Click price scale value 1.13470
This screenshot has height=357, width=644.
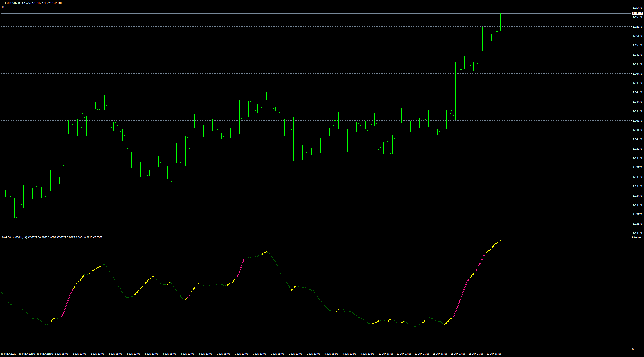pyautogui.click(x=637, y=196)
